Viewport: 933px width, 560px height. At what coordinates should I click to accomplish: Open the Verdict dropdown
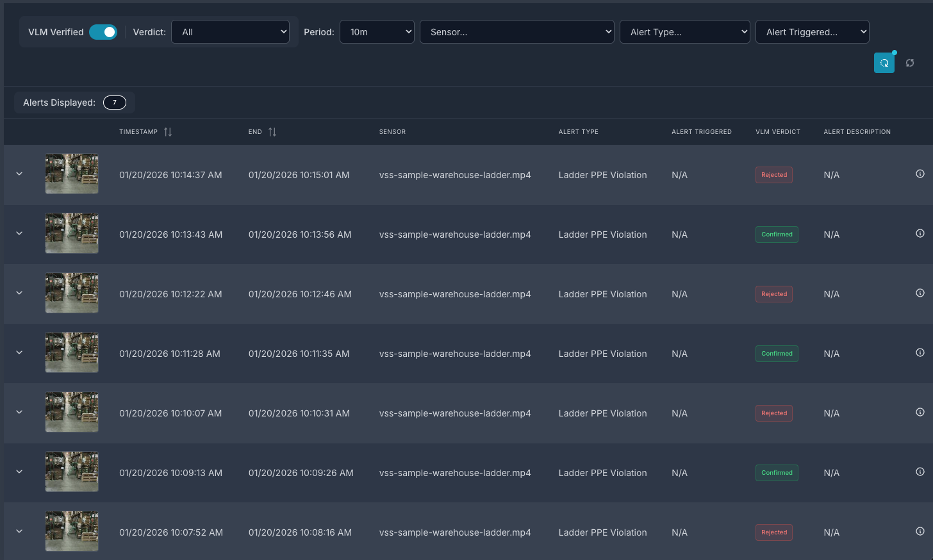(x=230, y=31)
